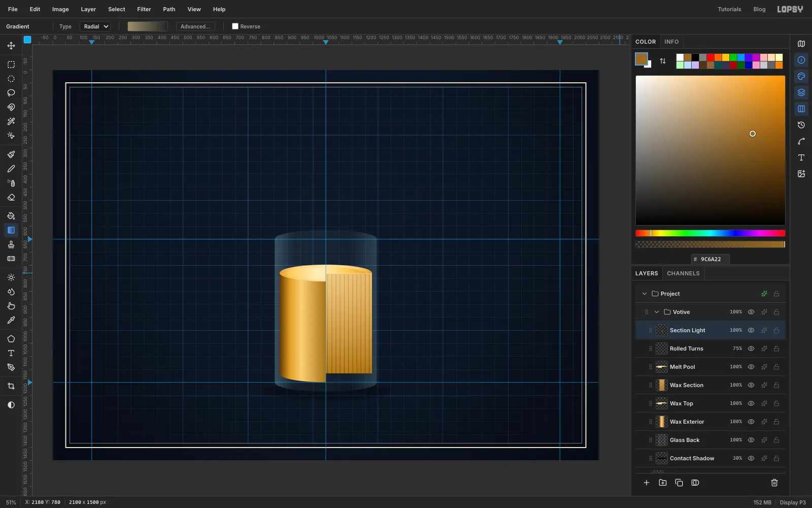Switch to the Channels tab
This screenshot has height=508, width=812.
(x=683, y=273)
